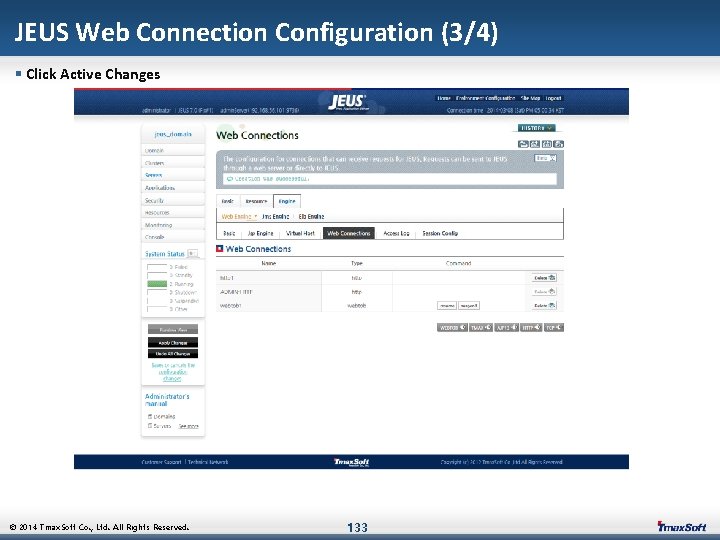Click the webtob1 connection name
Viewport: 720px width, 540px height.
(x=231, y=305)
